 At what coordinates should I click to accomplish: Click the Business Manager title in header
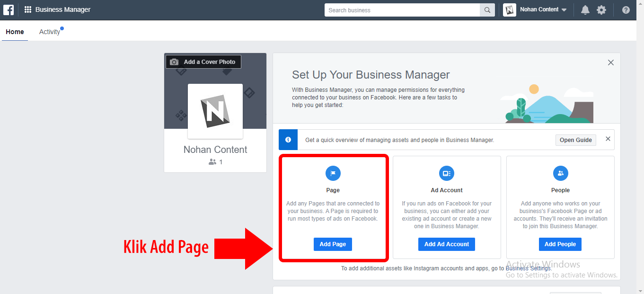(x=63, y=9)
